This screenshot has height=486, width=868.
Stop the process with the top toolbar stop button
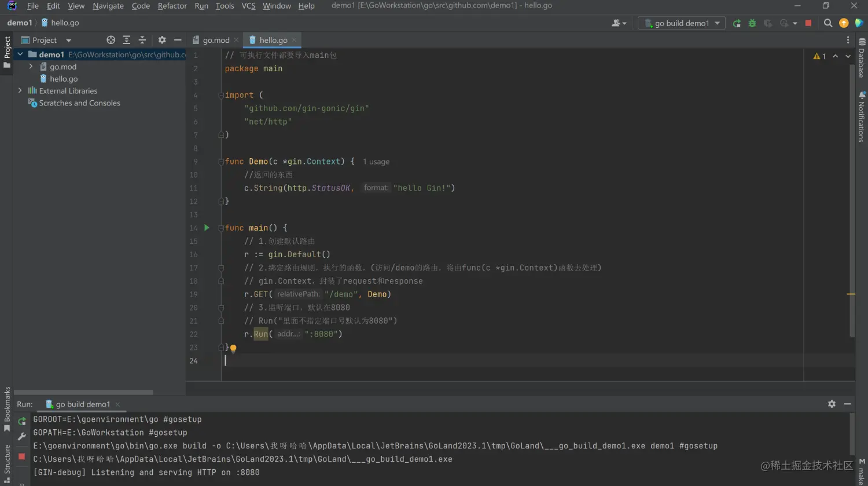click(808, 23)
